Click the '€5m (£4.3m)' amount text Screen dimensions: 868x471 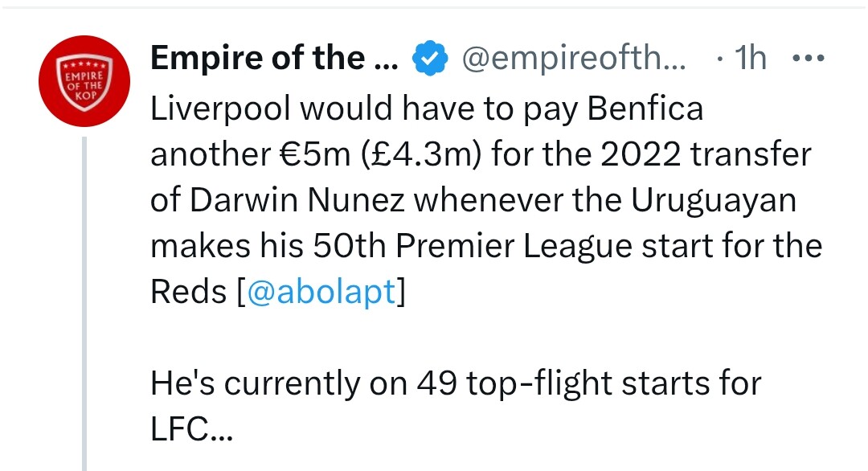tap(380, 154)
